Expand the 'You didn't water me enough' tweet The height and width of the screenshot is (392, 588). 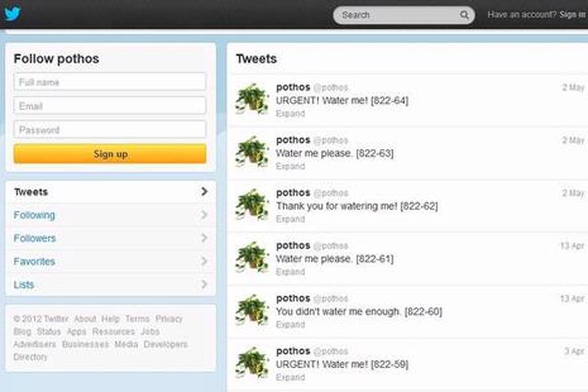click(x=290, y=324)
